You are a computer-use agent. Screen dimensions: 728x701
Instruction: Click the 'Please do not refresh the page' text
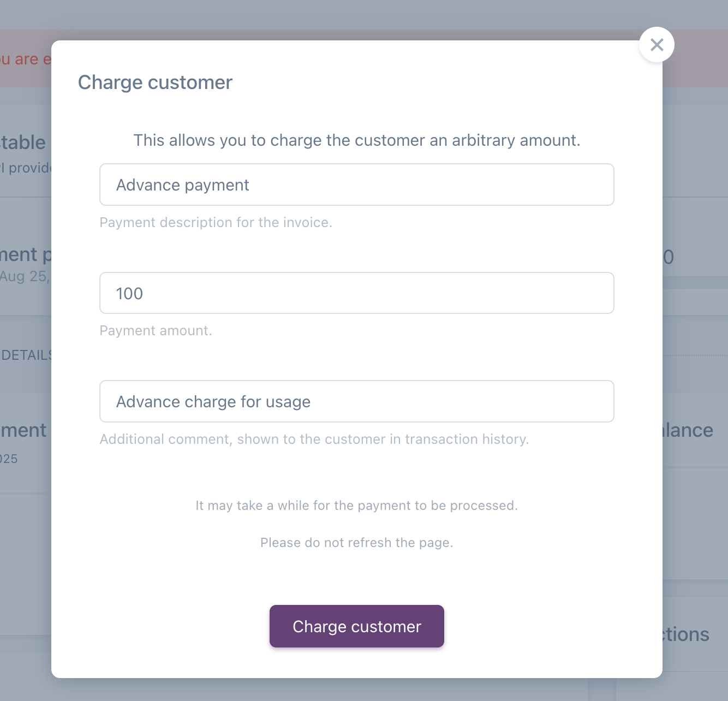(x=356, y=543)
